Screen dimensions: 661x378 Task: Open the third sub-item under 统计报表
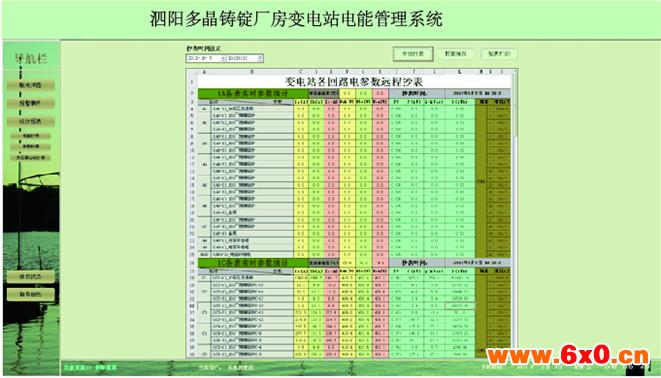(x=31, y=158)
